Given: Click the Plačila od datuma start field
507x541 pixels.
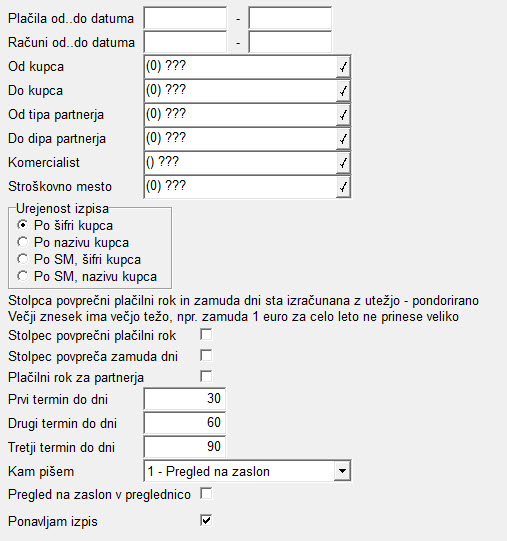Looking at the screenshot, I should pos(185,18).
